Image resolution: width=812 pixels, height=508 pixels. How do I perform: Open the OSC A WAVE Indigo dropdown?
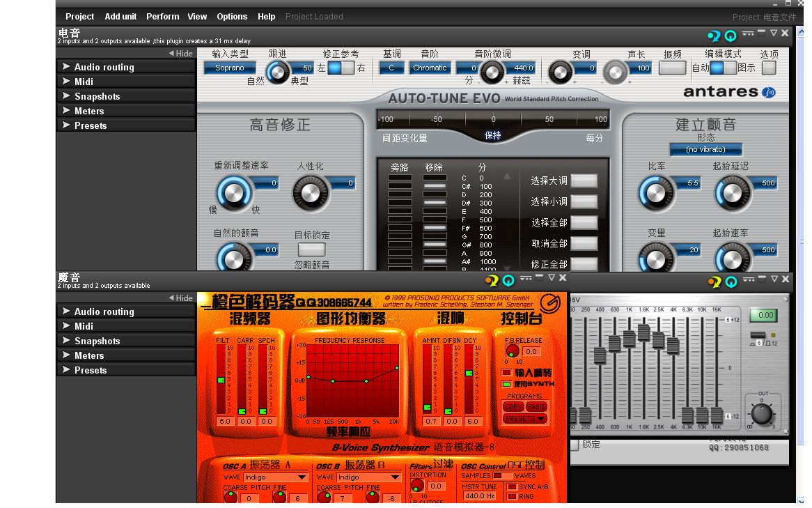(275, 477)
